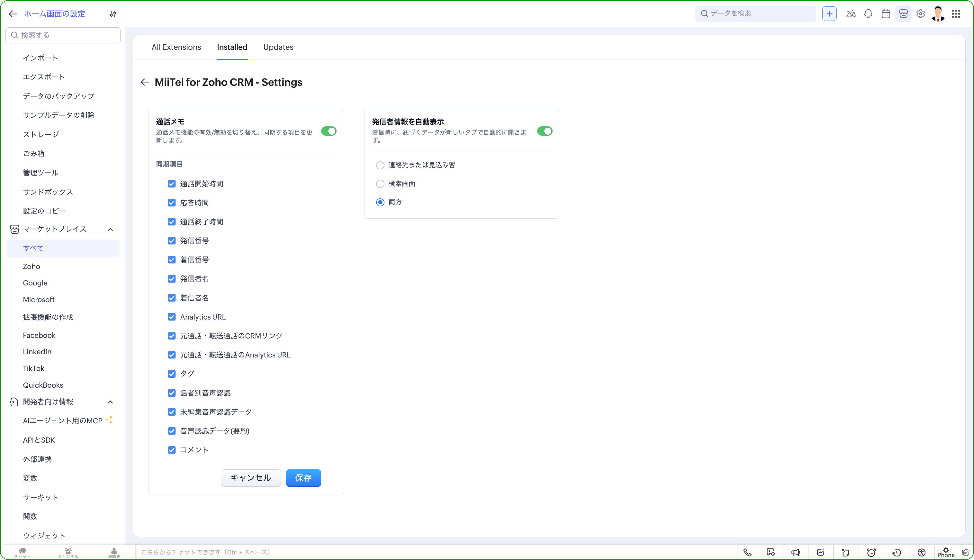Open すべて under Marketplace

(63, 248)
